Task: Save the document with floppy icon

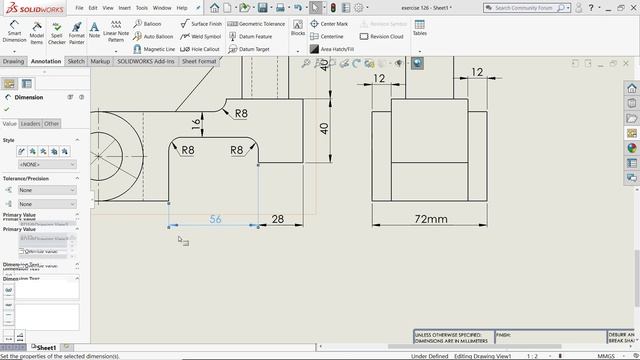Action: coord(263,8)
